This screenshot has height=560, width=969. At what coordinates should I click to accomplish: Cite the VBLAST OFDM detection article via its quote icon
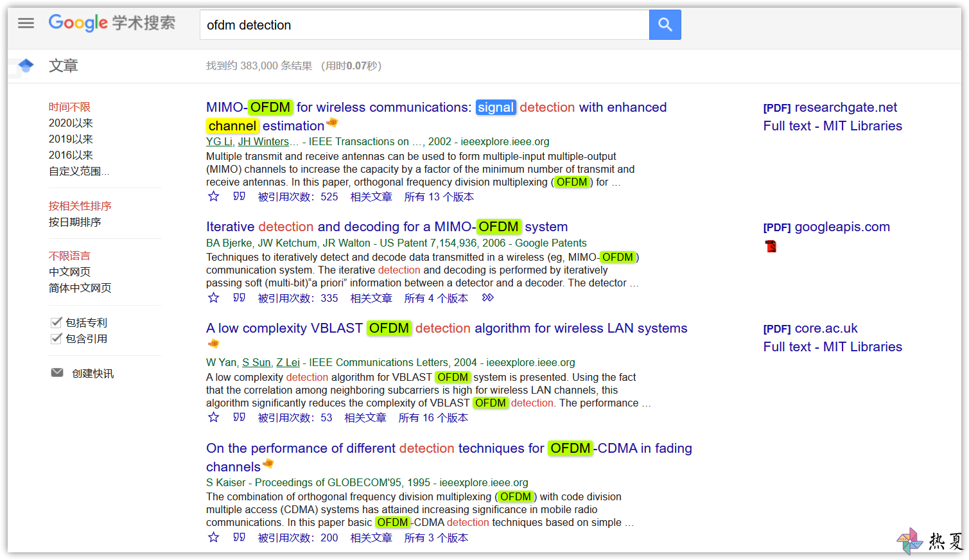coord(239,417)
